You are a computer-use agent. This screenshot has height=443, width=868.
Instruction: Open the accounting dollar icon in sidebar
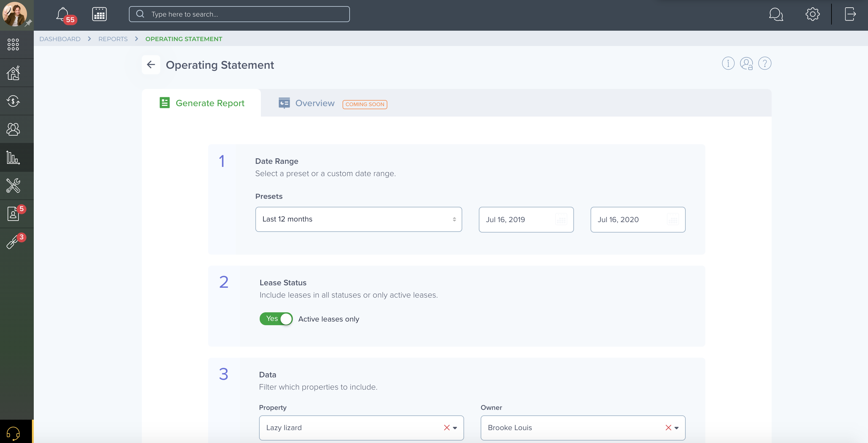tap(13, 101)
